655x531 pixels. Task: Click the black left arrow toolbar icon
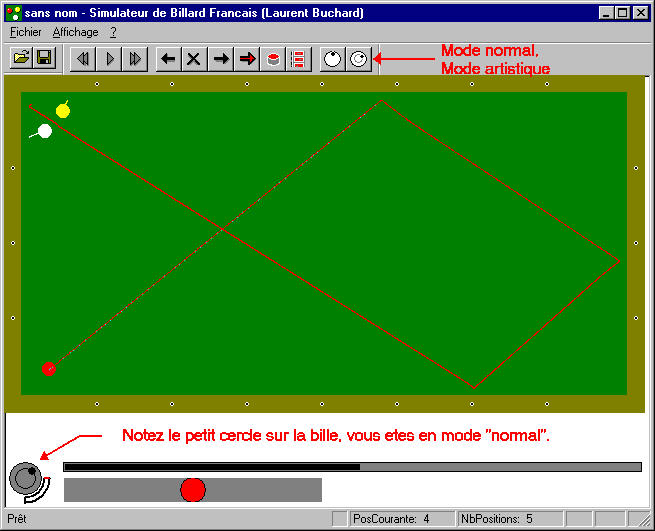[169, 59]
